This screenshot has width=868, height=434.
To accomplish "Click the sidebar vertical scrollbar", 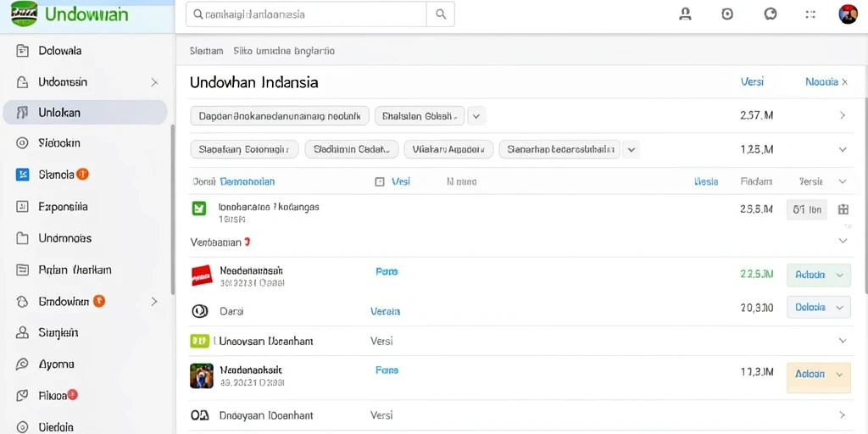I will pos(172,209).
